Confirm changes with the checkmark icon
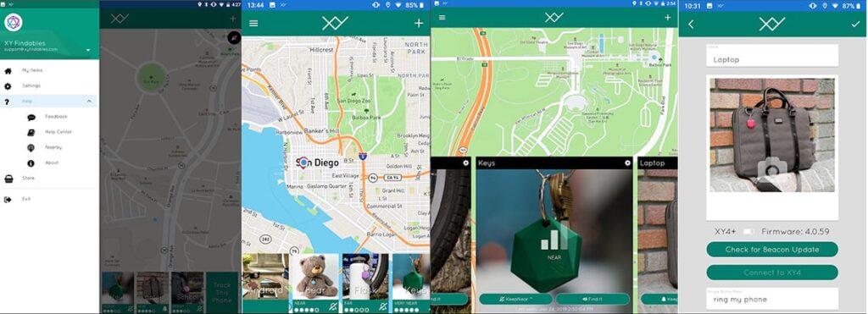The height and width of the screenshot is (314, 868). pos(855,24)
